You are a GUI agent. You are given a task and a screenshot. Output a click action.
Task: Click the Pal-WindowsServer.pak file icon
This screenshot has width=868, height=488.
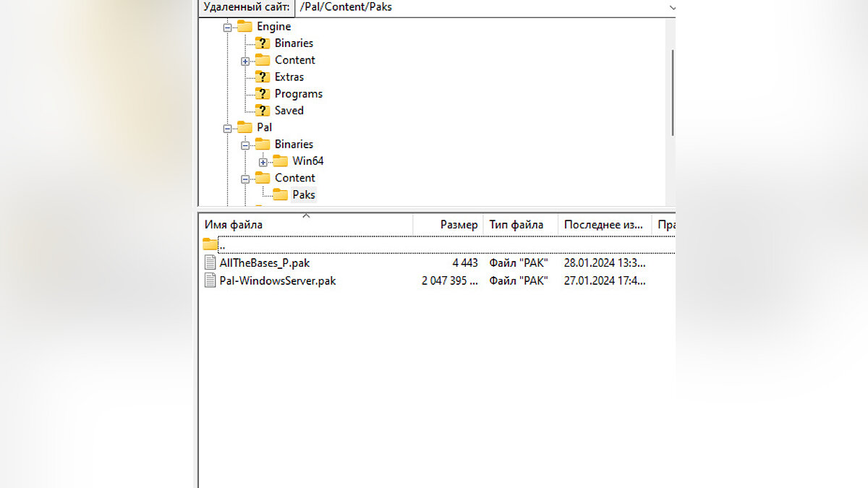click(x=210, y=281)
